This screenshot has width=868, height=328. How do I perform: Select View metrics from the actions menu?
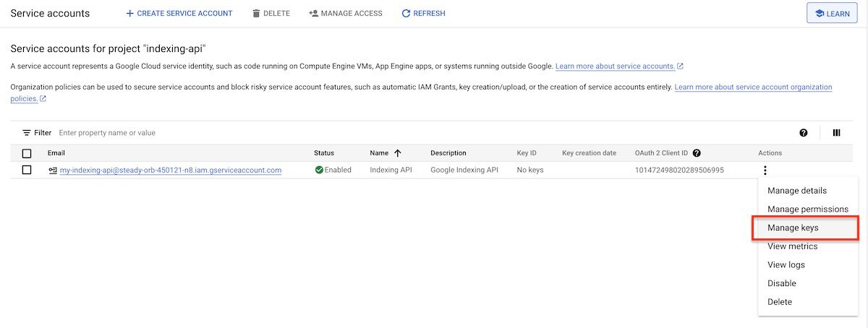pos(792,246)
